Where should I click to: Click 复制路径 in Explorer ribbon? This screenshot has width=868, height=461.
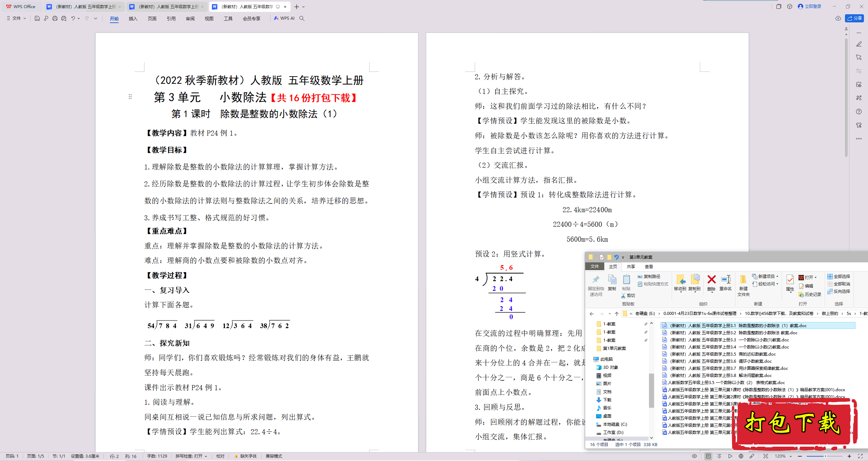(x=649, y=277)
